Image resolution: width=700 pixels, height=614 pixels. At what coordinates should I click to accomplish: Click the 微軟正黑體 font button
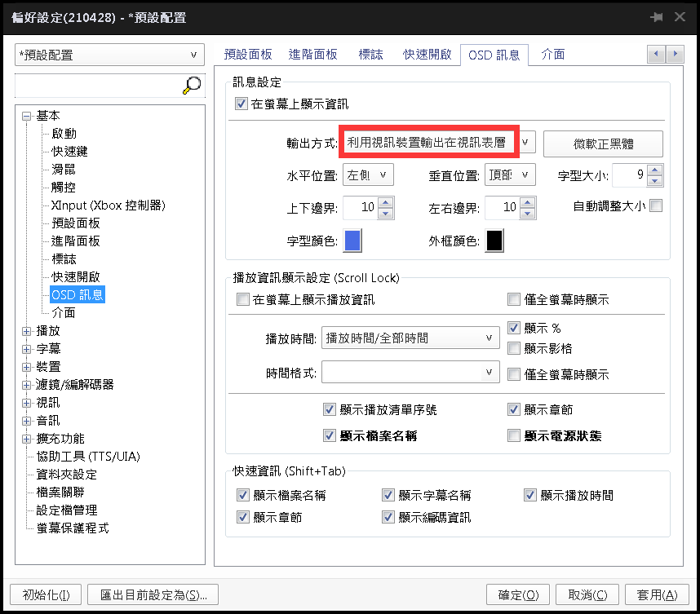603,144
